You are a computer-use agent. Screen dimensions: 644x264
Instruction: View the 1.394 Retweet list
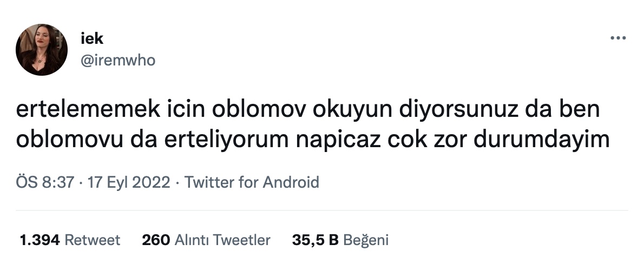click(70, 240)
